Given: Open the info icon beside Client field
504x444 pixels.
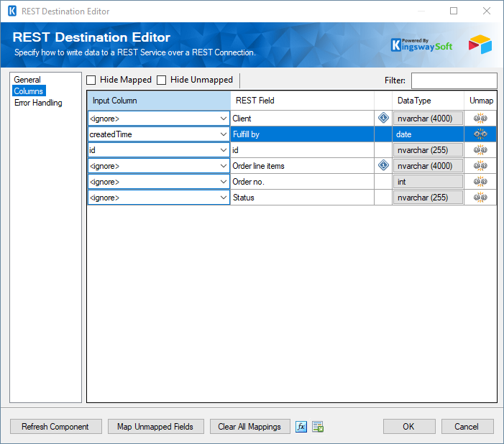Looking at the screenshot, I should [x=383, y=118].
